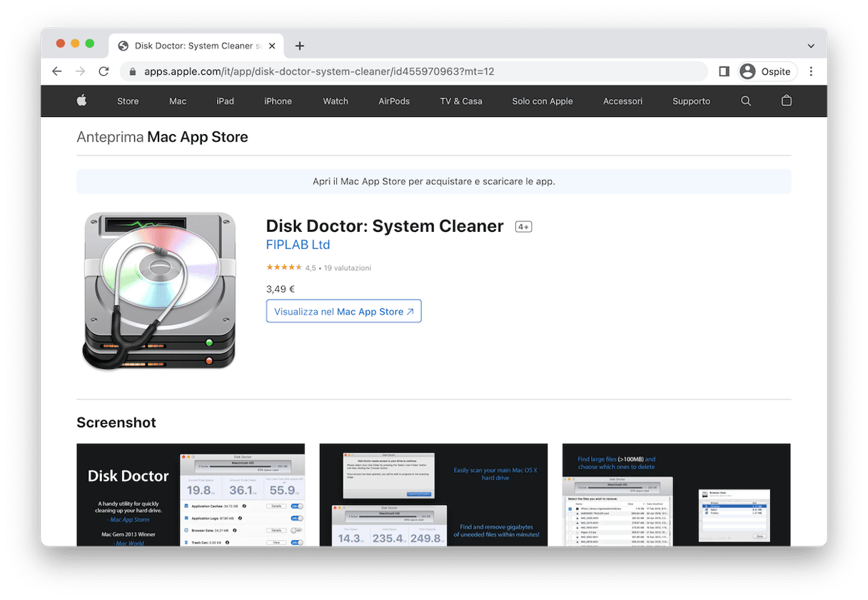Click the Disk Doctor app icon
Image resolution: width=868 pixels, height=600 pixels.
point(160,291)
